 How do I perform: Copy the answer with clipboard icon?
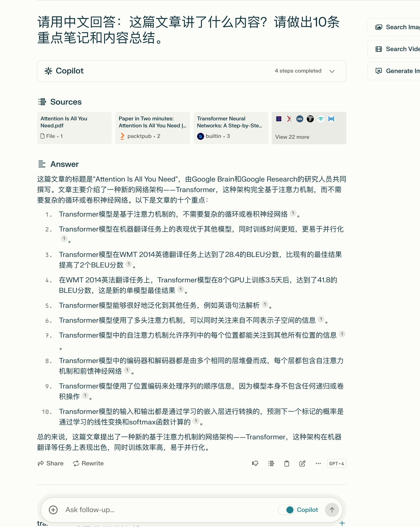(287, 463)
